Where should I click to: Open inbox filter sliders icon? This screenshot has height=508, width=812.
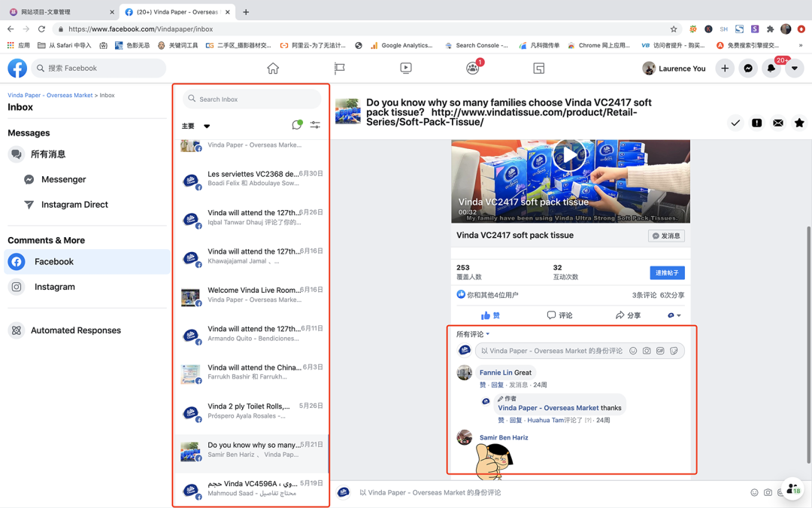(315, 125)
